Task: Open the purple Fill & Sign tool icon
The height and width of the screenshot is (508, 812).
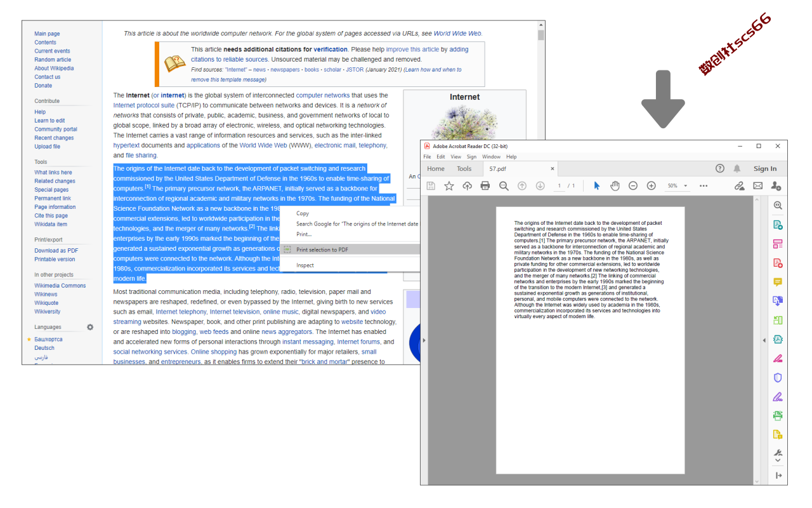Action: [x=778, y=396]
